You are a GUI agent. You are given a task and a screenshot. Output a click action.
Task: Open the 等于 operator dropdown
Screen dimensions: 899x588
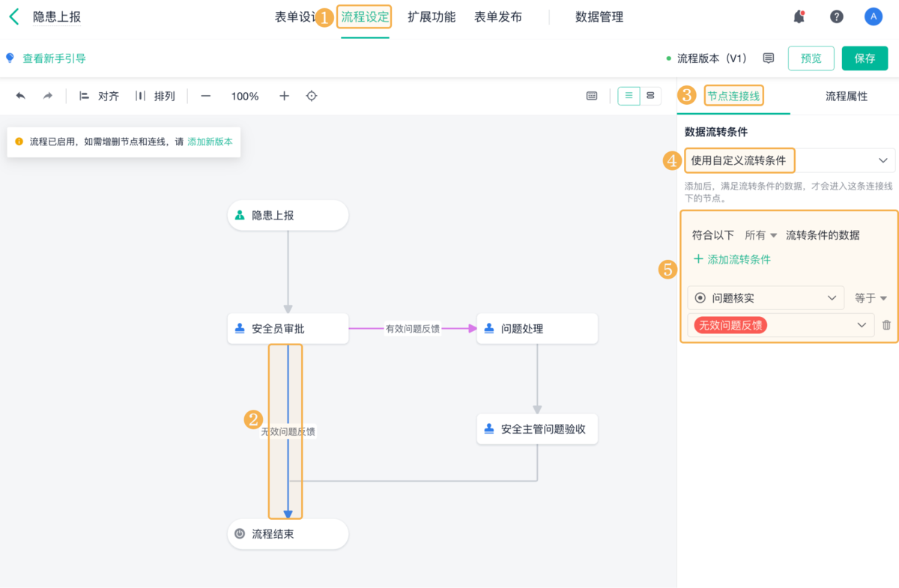click(x=871, y=298)
